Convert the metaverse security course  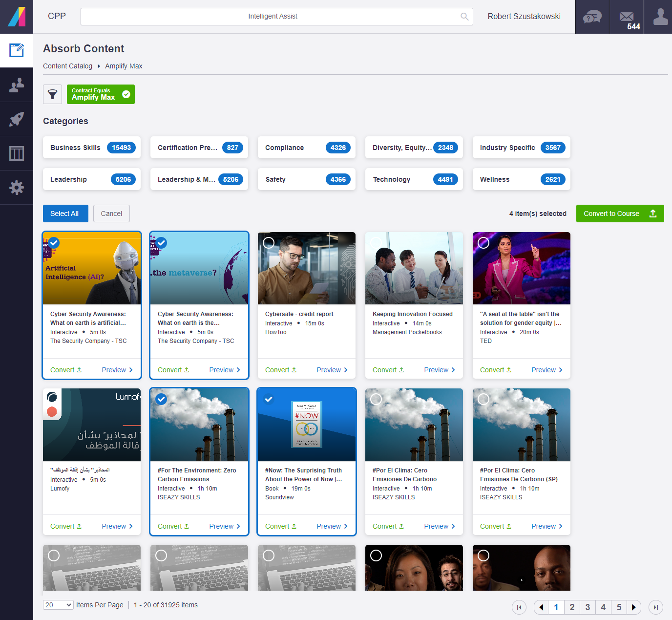(x=173, y=370)
